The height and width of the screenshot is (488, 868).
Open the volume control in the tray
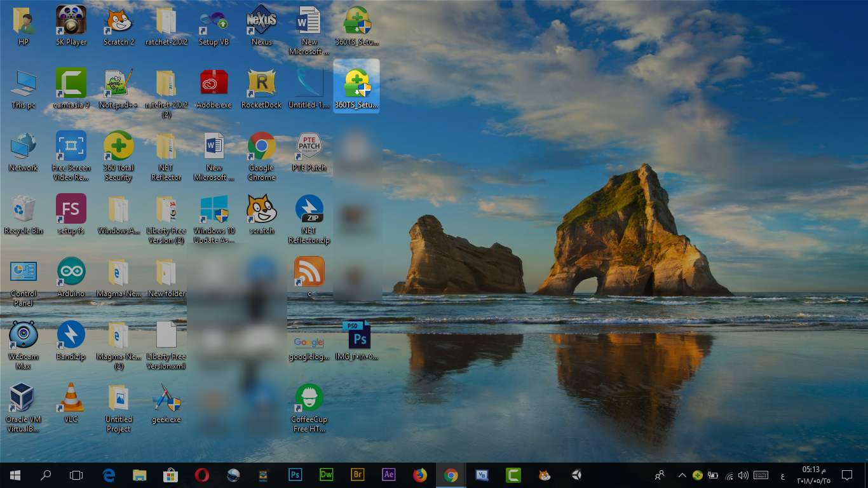pos(743,475)
